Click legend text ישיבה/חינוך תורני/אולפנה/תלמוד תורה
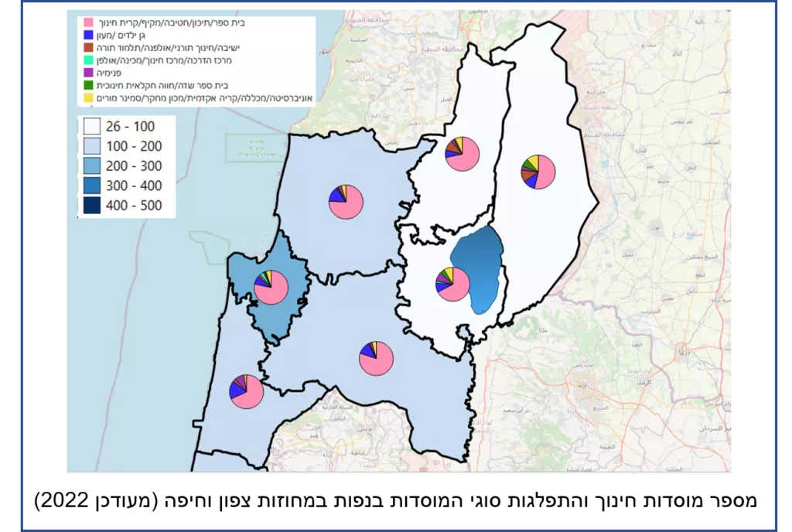The width and height of the screenshot is (792, 532). (168, 48)
